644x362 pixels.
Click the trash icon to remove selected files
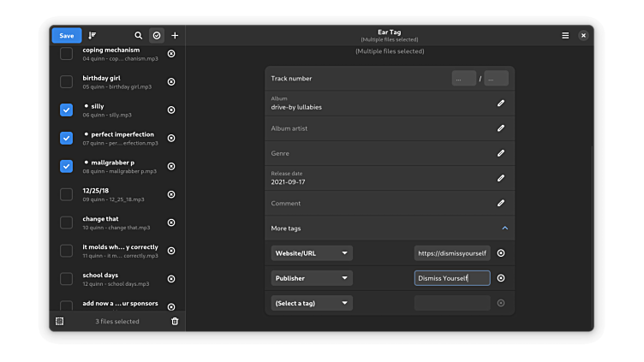pyautogui.click(x=175, y=321)
